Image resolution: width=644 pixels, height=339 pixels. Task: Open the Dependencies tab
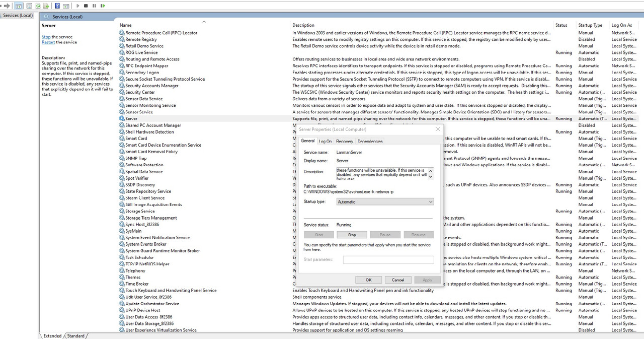pos(370,142)
